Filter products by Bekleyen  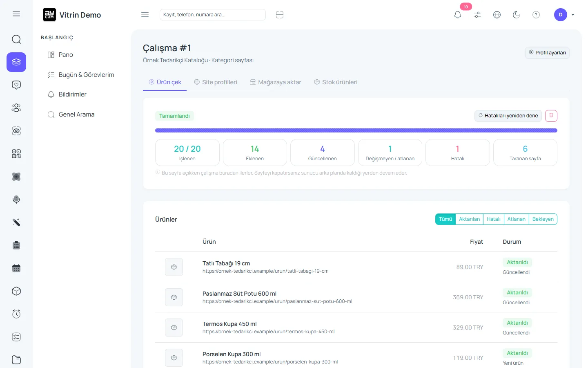click(x=543, y=219)
